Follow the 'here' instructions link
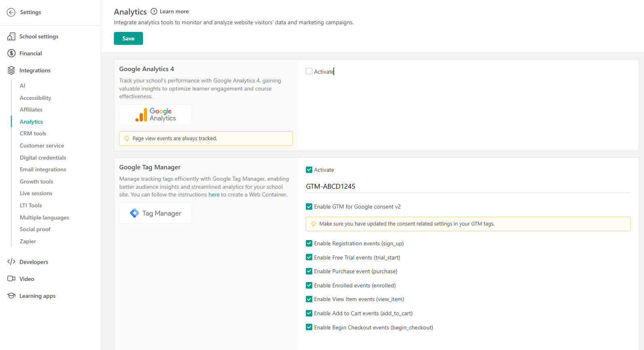The width and height of the screenshot is (644, 350). tap(214, 194)
